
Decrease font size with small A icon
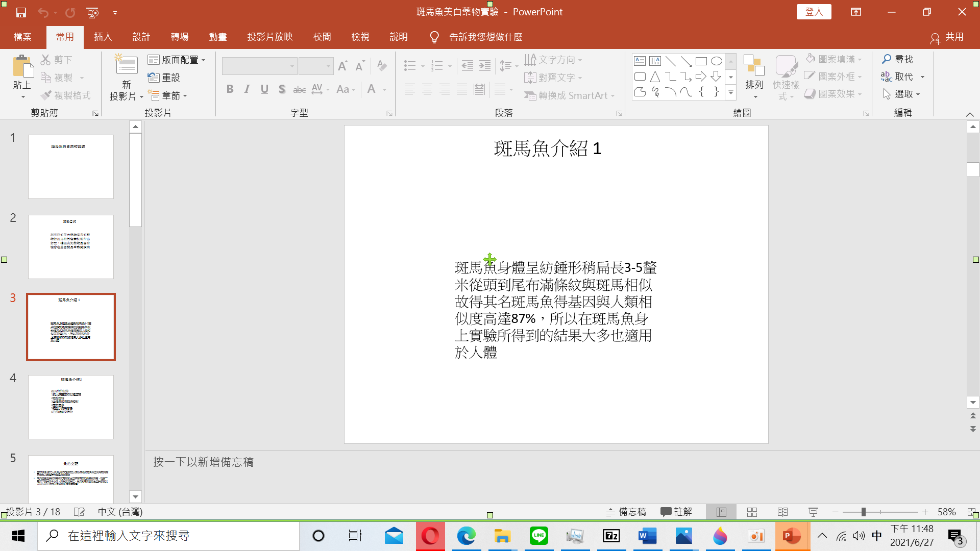coord(360,66)
